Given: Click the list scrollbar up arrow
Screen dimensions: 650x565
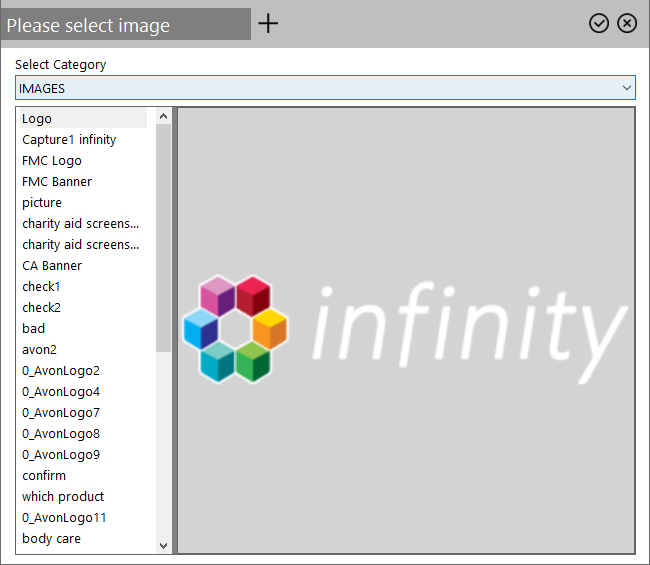Looking at the screenshot, I should [x=163, y=116].
